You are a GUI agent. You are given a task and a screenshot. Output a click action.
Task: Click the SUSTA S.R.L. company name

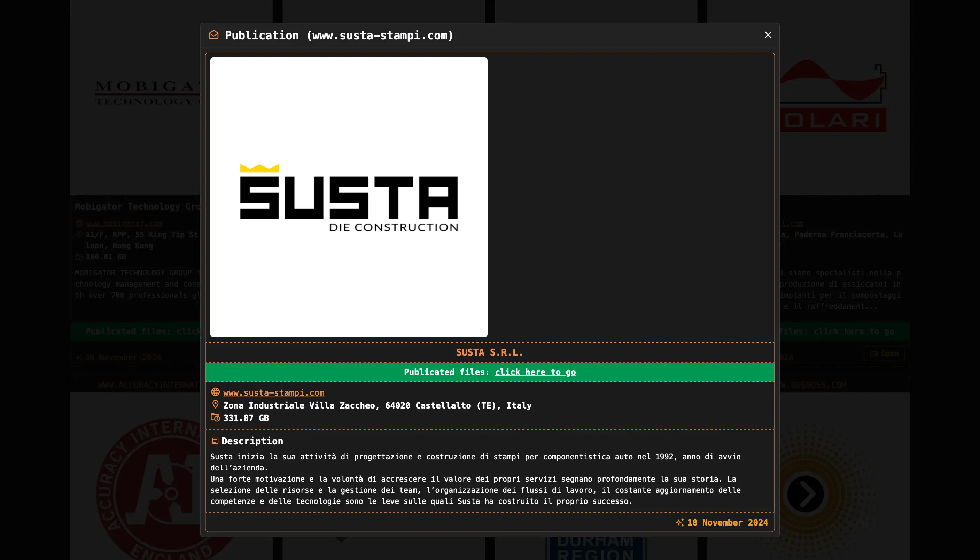(x=489, y=352)
